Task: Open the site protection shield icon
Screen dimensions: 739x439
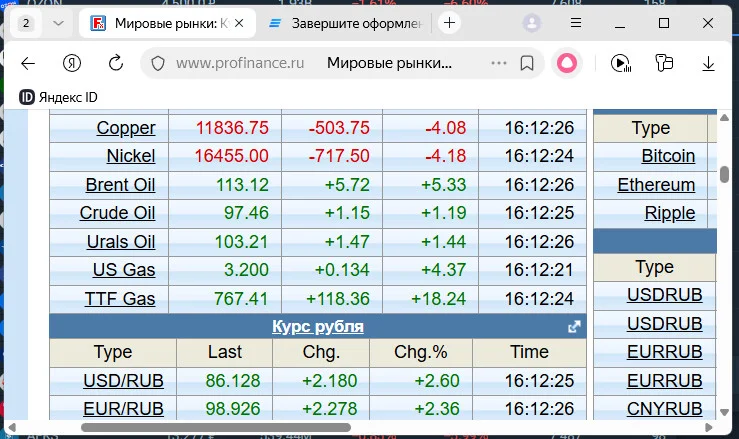Action: 158,63
